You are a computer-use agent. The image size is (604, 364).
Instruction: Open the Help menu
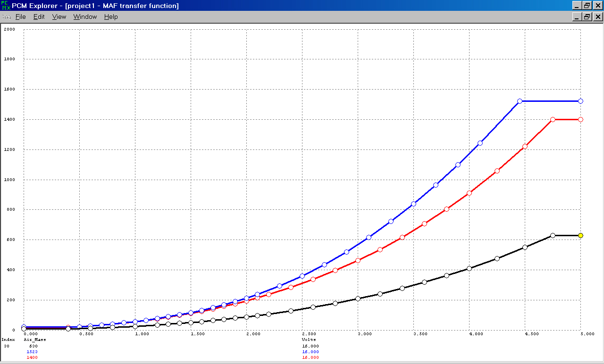click(111, 17)
